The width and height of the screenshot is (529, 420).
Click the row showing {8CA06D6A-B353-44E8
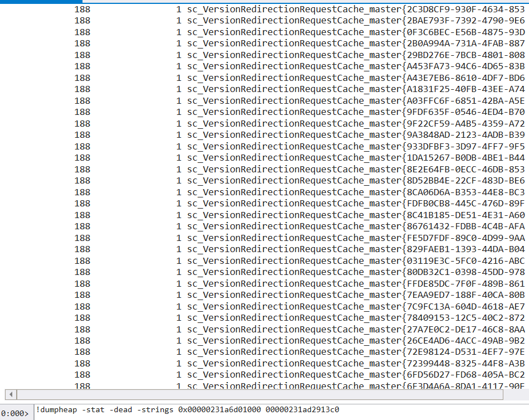click(x=356, y=192)
